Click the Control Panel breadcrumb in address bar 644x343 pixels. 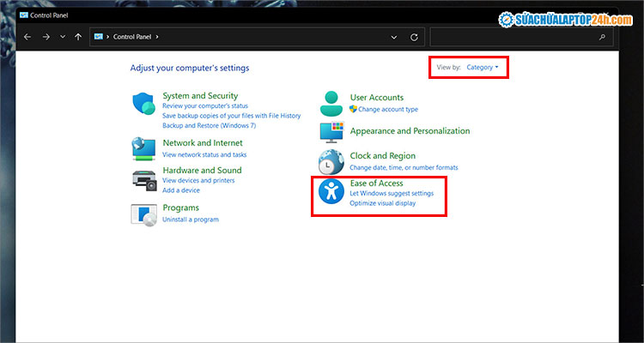coord(132,37)
